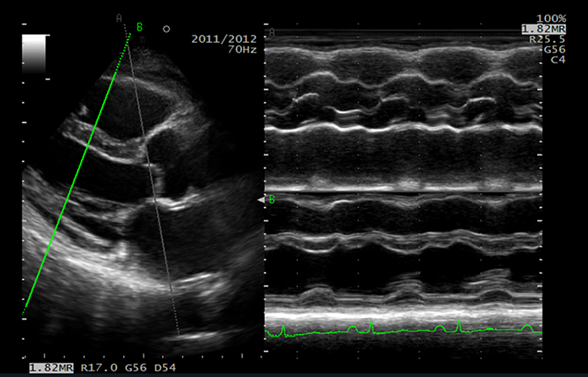Click the grayscale gradient bar

coord(33,53)
